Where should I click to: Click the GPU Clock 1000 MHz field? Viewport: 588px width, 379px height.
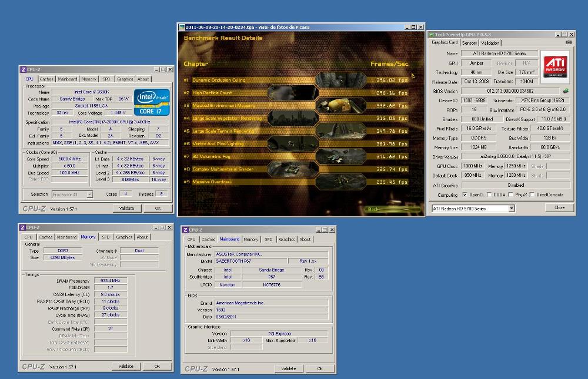click(x=473, y=166)
